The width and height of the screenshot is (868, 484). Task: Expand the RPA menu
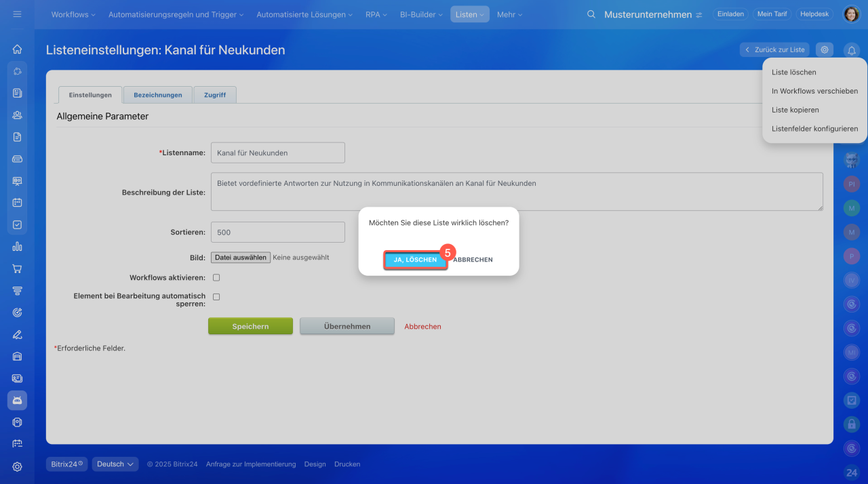pos(376,14)
